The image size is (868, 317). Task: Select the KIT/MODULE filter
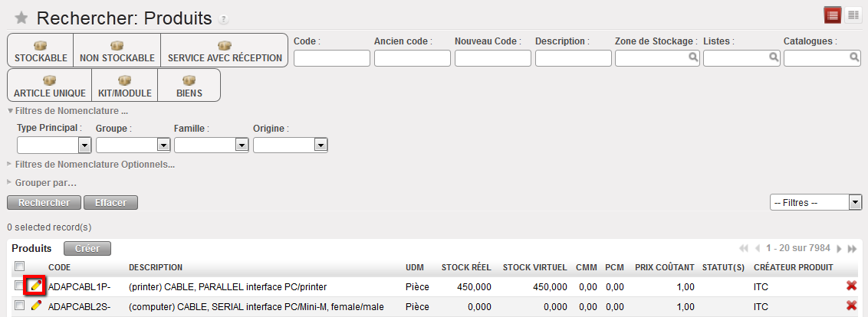click(125, 86)
